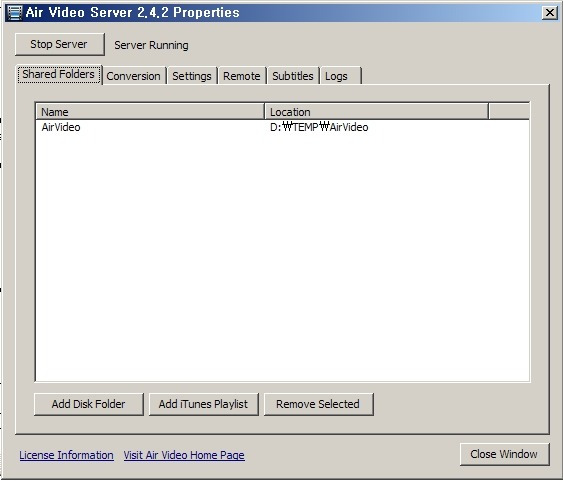
Task: Switch to the Shared Folders tab
Action: (59, 74)
